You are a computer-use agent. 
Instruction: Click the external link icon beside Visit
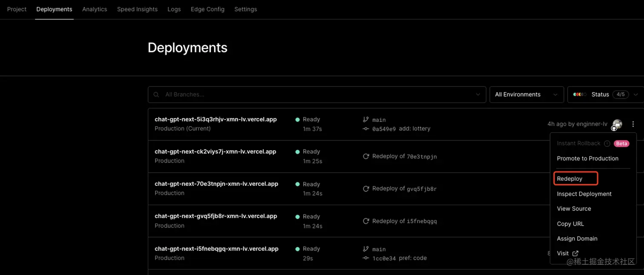(575, 253)
